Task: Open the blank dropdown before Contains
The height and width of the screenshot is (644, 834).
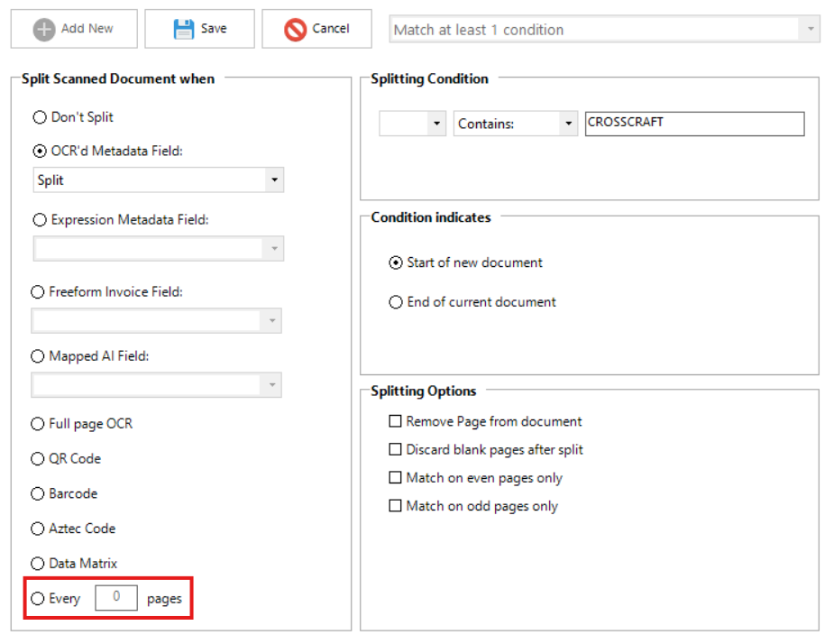Action: (412, 124)
